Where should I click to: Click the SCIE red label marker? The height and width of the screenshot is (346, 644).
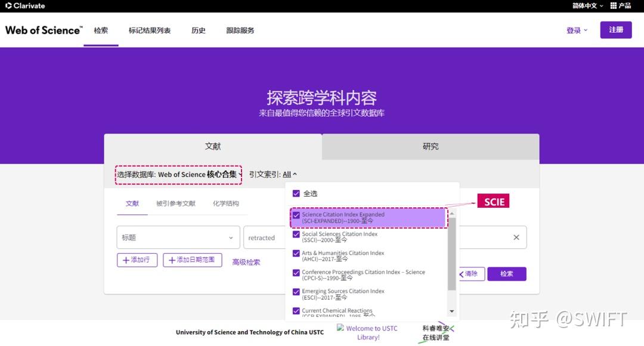493,201
